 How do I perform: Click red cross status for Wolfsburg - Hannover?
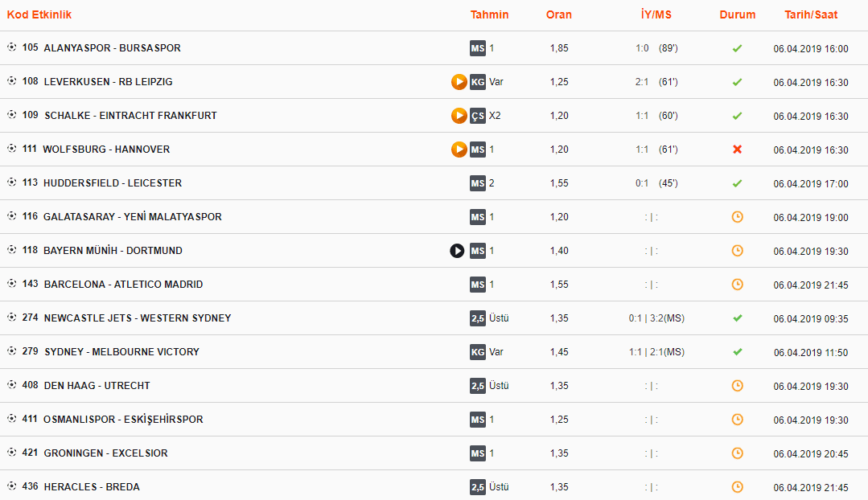pos(738,150)
